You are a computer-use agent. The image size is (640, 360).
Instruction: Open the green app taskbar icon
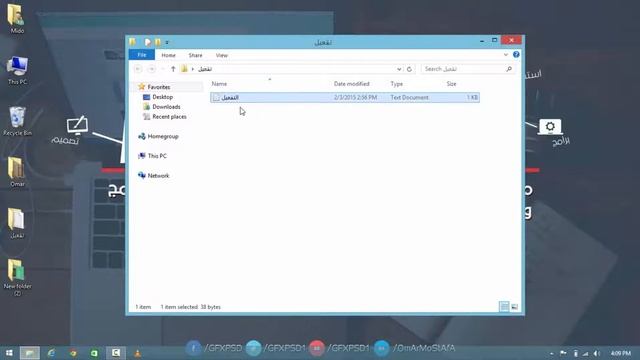(x=94, y=353)
